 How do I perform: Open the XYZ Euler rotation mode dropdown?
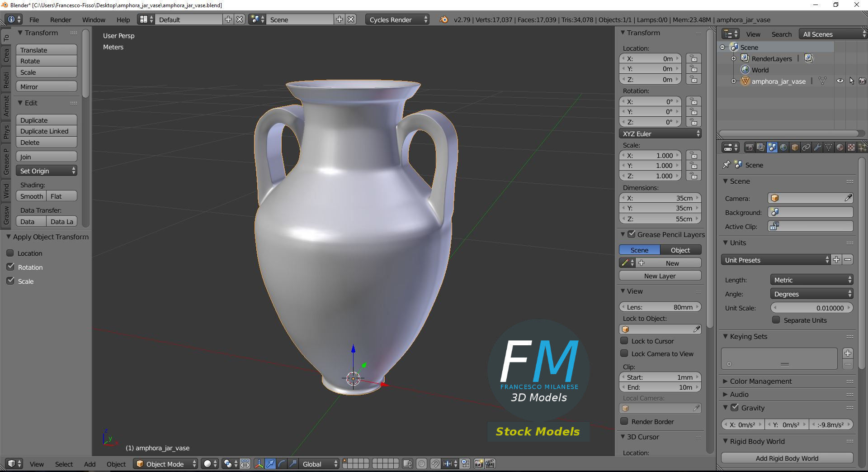pyautogui.click(x=660, y=133)
